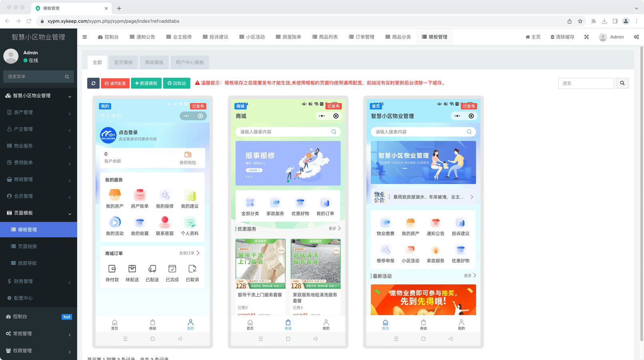This screenshot has width=644, height=360.
Task: Bookmark this page with star icon
Action: (580, 21)
